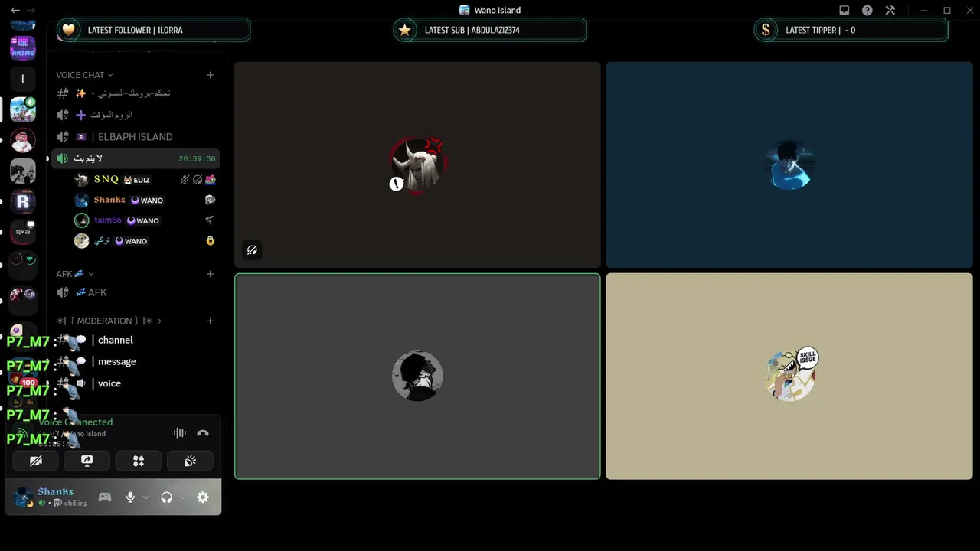Deafen with the headphones icon
Image resolution: width=980 pixels, height=551 pixels.
pos(166,497)
